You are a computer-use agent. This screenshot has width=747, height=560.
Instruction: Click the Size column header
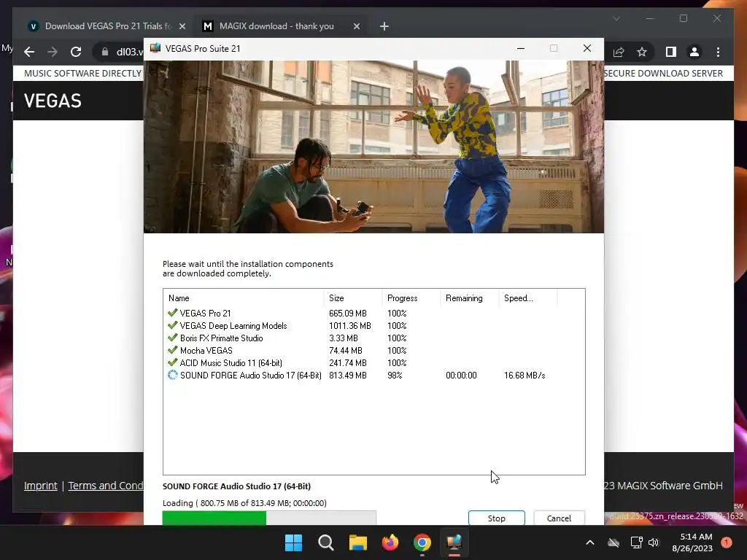pyautogui.click(x=352, y=298)
